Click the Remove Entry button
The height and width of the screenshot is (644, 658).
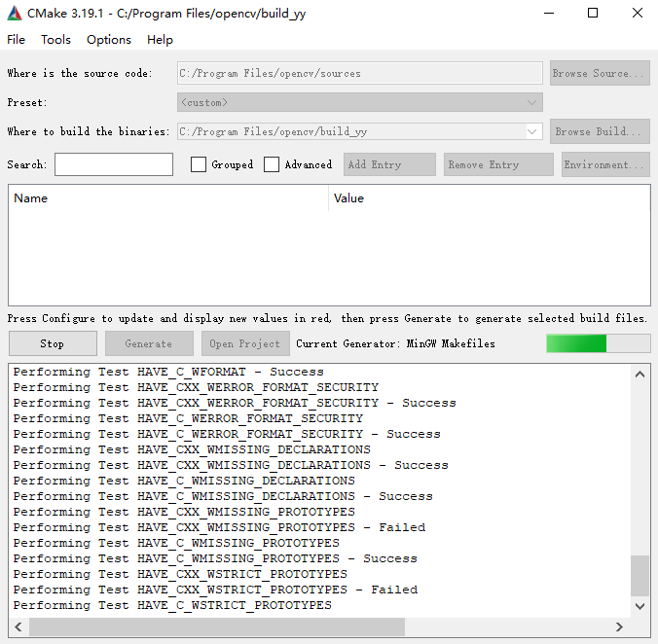click(x=498, y=164)
